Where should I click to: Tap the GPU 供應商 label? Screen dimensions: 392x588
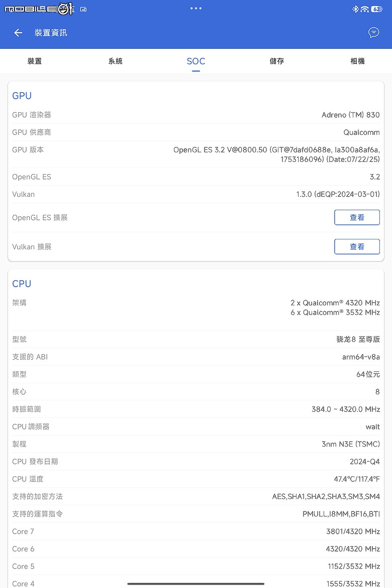click(32, 132)
